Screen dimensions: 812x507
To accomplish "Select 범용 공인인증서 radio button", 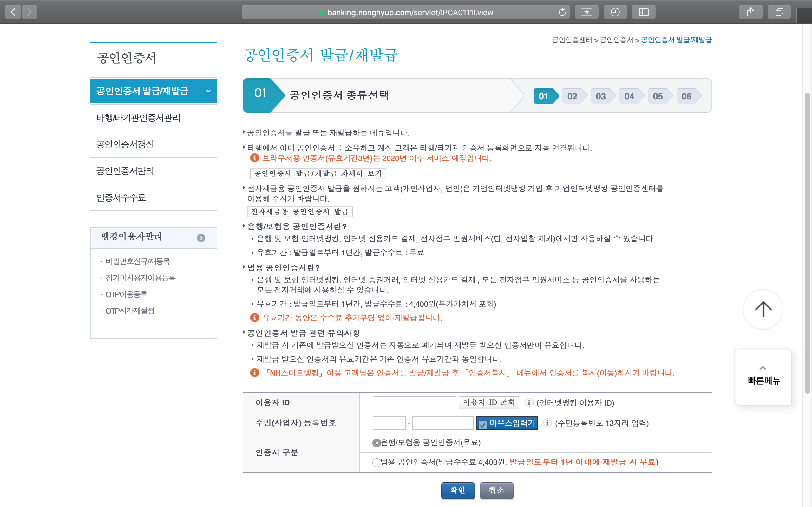I will click(x=377, y=462).
